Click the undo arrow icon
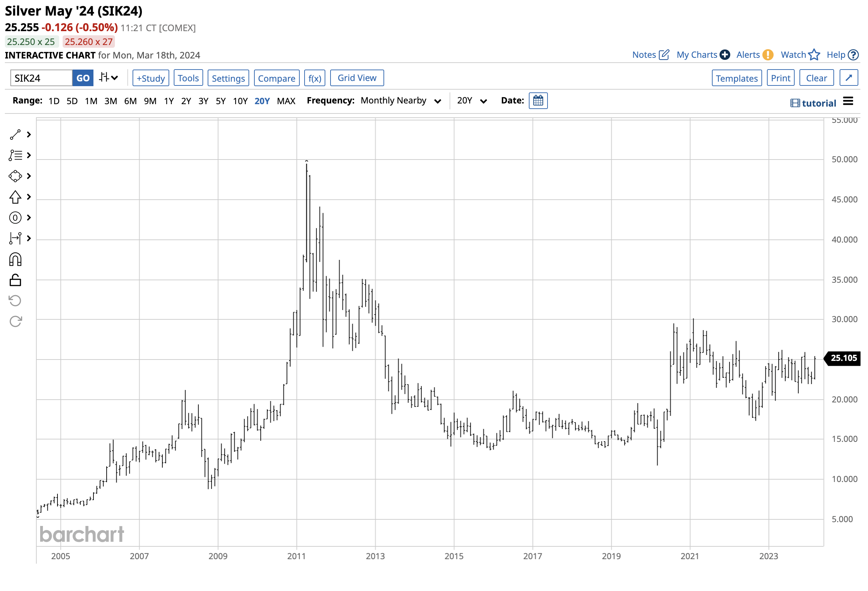This screenshot has height=591, width=868. pyautogui.click(x=15, y=301)
